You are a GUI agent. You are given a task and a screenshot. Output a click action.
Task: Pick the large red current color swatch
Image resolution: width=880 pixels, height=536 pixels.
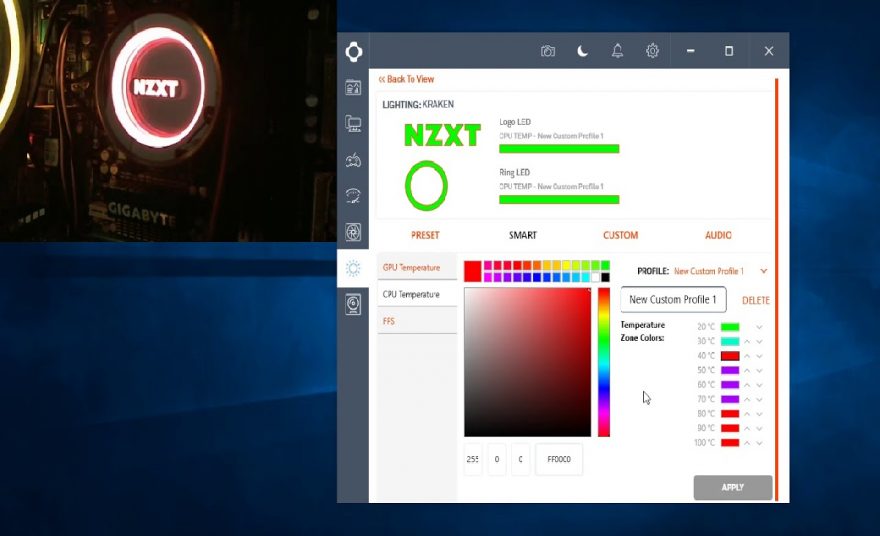click(x=473, y=271)
